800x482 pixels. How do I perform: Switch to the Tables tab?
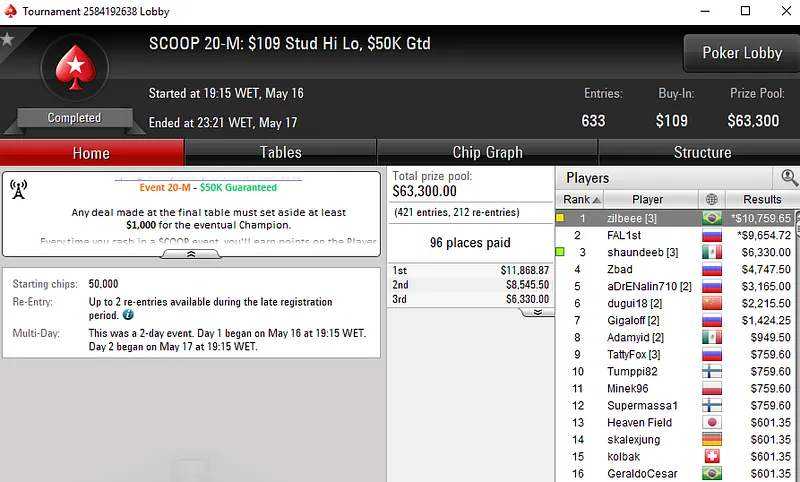[281, 153]
